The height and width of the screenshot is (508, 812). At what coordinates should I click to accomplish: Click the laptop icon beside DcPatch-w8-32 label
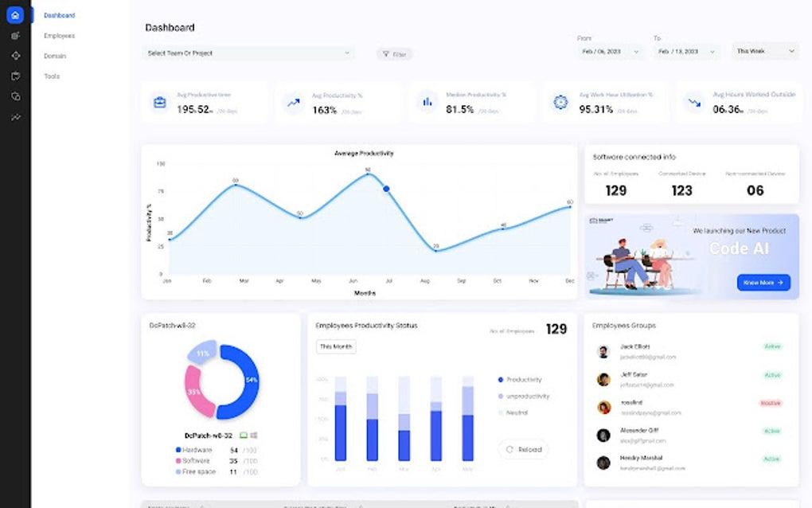(x=244, y=436)
